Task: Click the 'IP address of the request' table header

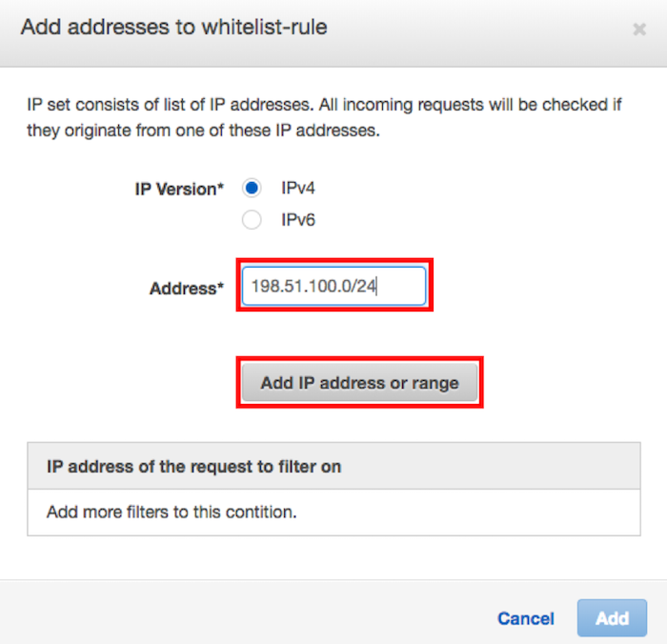Action: [194, 467]
